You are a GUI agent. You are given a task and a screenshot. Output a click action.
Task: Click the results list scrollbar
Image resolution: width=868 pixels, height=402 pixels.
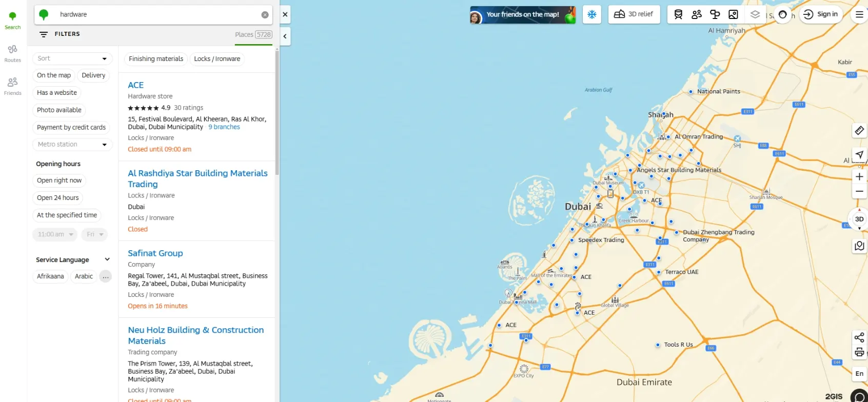pyautogui.click(x=277, y=113)
